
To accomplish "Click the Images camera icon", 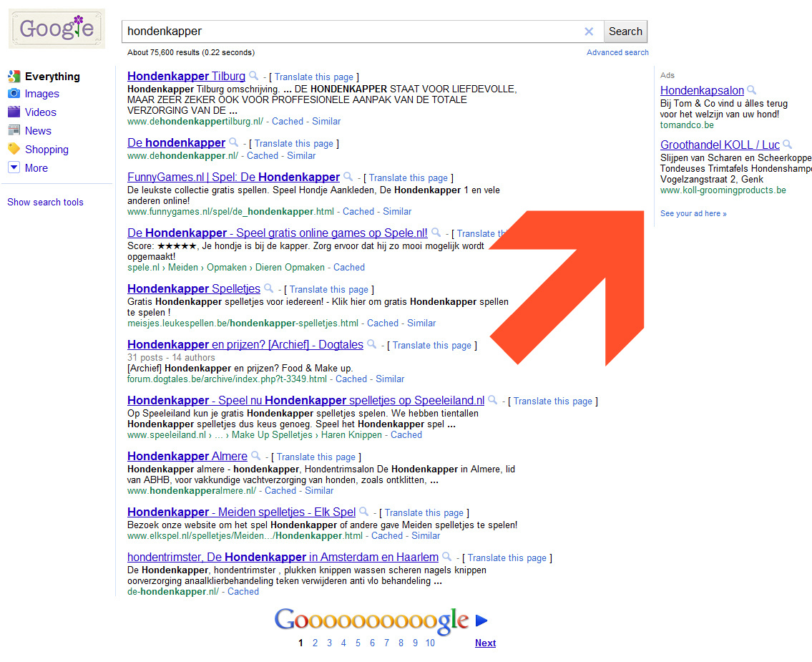I will pos(14,94).
